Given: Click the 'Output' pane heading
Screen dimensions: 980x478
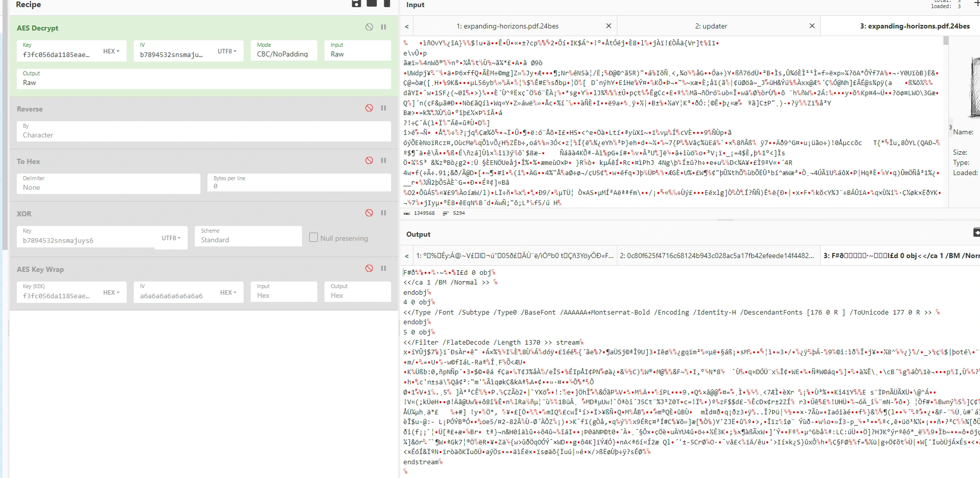Looking at the screenshot, I should click(418, 234).
